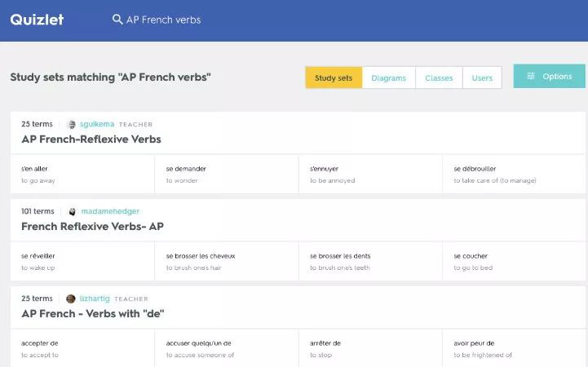
Task: Open the Options filter panel
Action: point(549,77)
